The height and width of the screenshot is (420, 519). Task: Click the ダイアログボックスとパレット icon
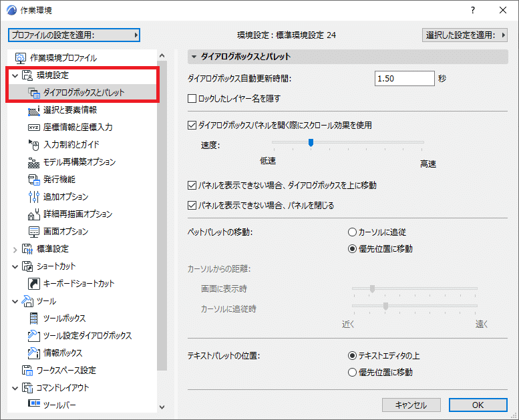(34, 93)
